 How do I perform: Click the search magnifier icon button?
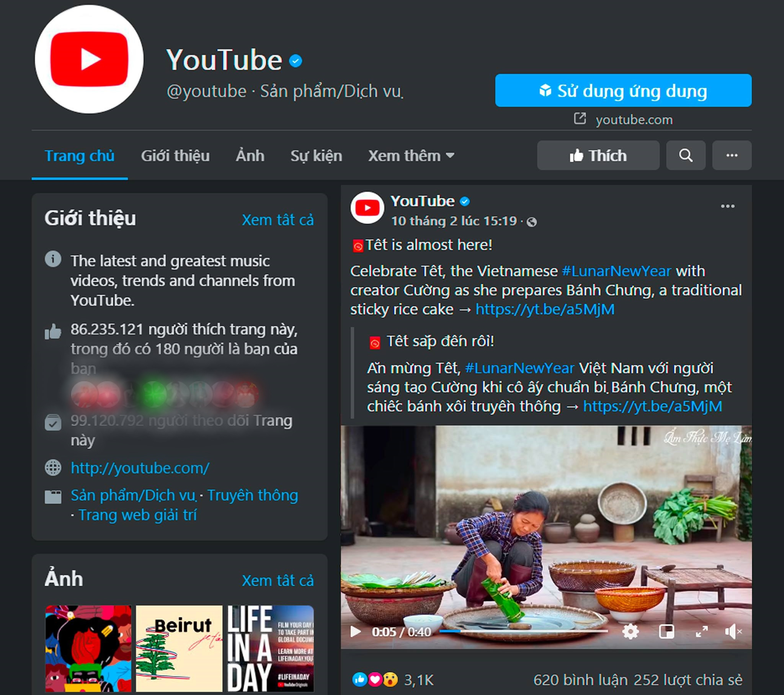tap(685, 155)
